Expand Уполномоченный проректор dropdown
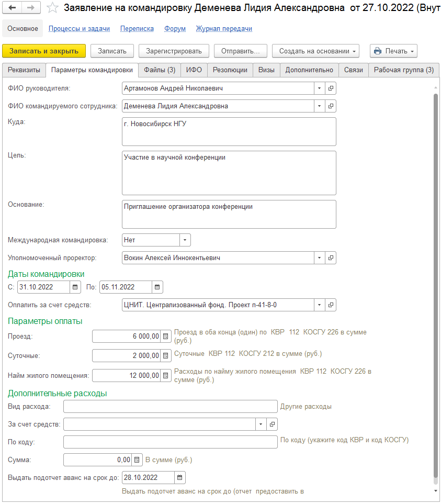 [x=319, y=258]
